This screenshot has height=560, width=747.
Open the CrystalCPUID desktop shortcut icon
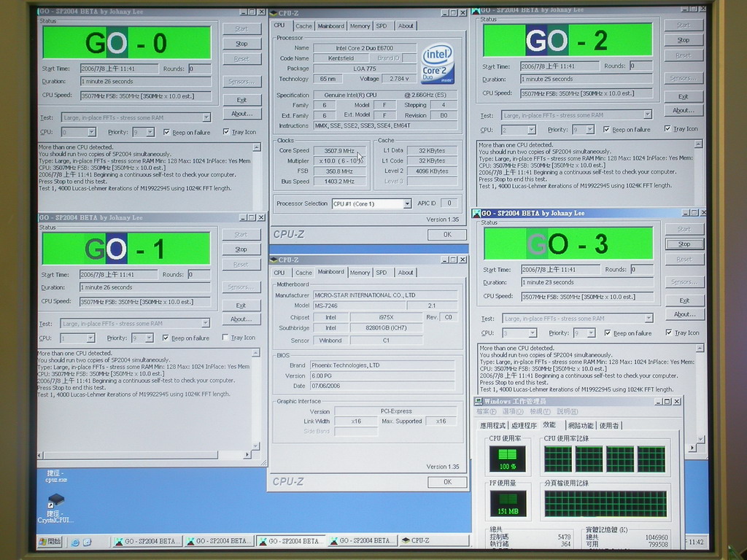pos(55,499)
